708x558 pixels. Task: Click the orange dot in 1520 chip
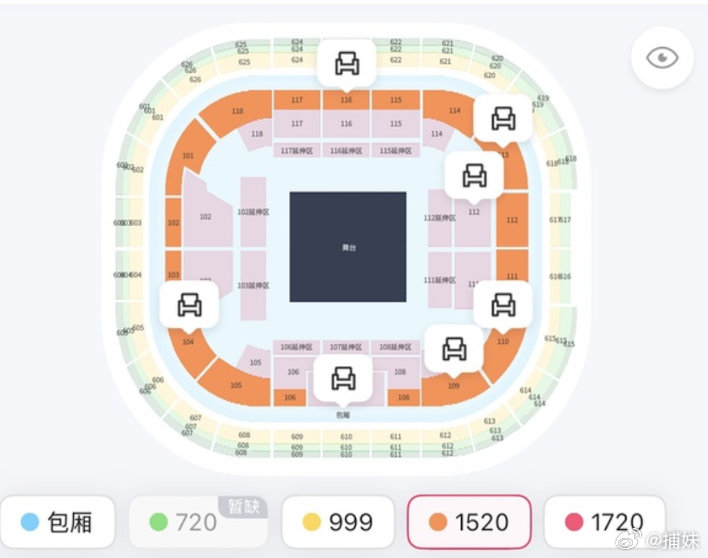coord(438,522)
